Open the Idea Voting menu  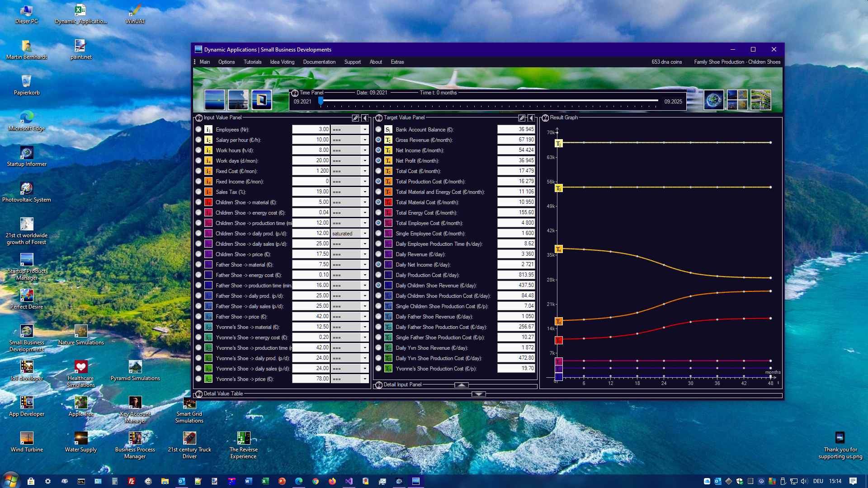282,62
